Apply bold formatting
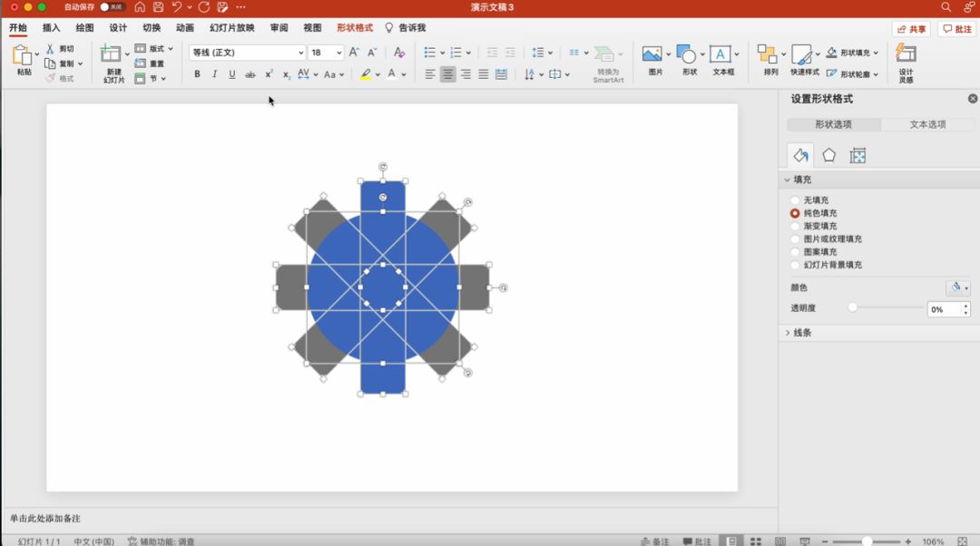This screenshot has width=980, height=546. [x=197, y=73]
